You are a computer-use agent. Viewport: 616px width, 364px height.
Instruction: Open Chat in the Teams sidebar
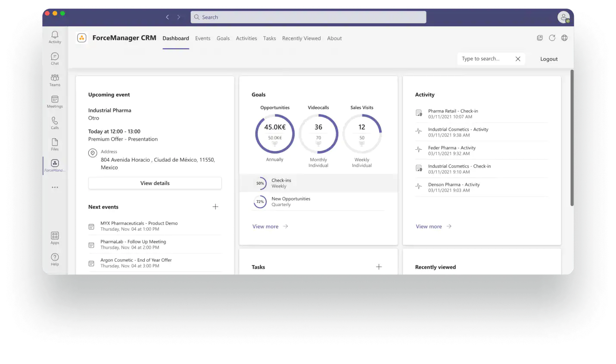[x=55, y=59]
